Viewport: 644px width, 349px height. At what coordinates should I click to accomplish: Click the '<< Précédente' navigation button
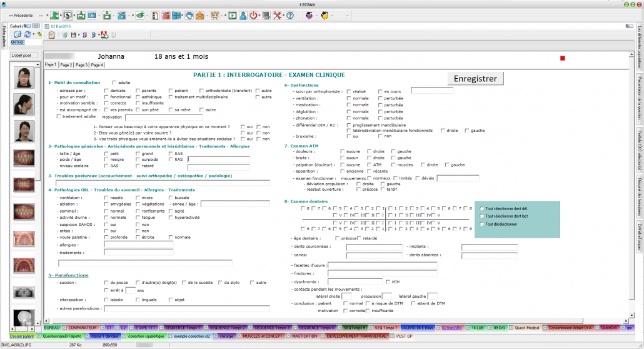tap(21, 15)
